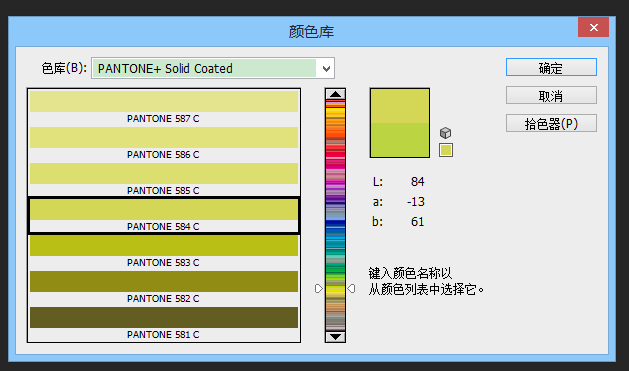The image size is (629, 371).
Task: Click the small yellow web-safe color swatch
Action: [x=446, y=150]
